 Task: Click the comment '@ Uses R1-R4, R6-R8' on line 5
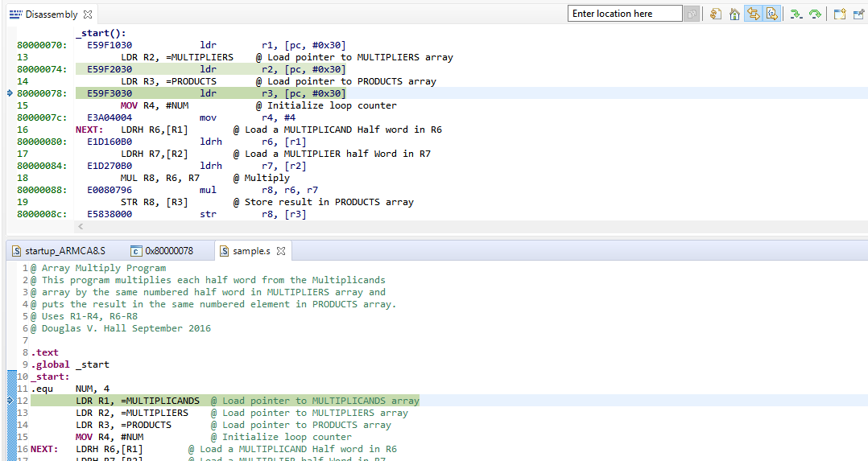click(x=84, y=316)
